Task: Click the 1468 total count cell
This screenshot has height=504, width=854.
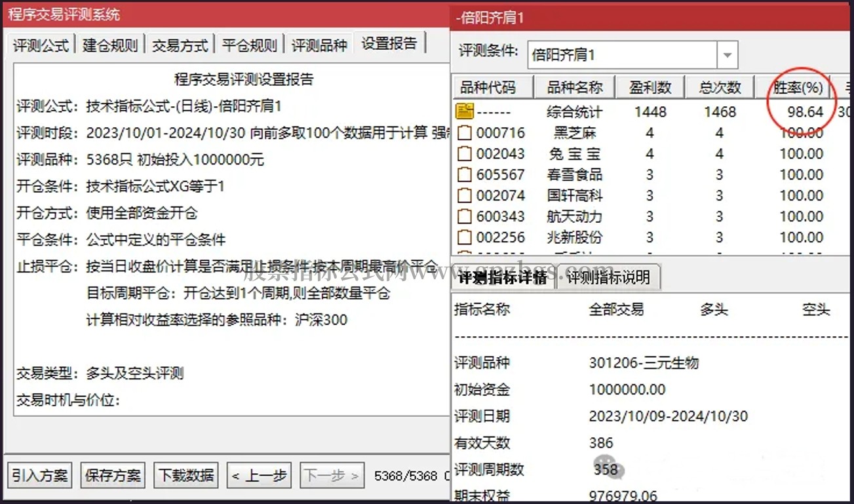Action: [x=720, y=112]
